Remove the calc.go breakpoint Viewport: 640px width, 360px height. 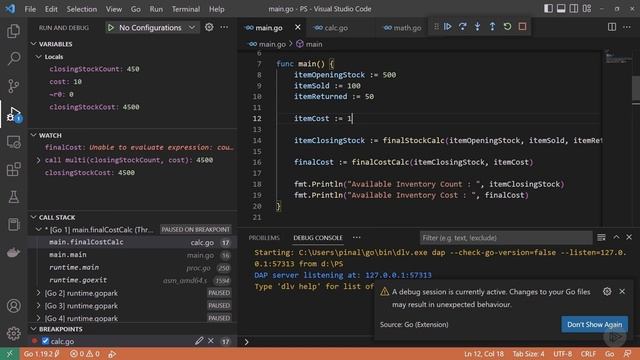point(211,340)
